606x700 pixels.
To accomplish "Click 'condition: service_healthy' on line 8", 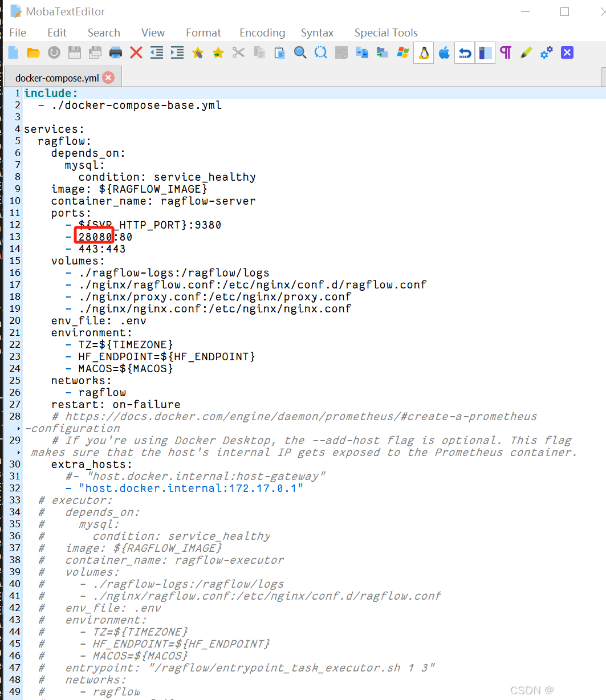I will [167, 177].
